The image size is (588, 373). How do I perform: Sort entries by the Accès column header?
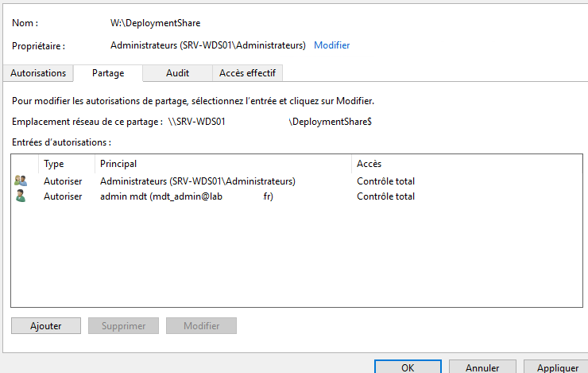(369, 164)
